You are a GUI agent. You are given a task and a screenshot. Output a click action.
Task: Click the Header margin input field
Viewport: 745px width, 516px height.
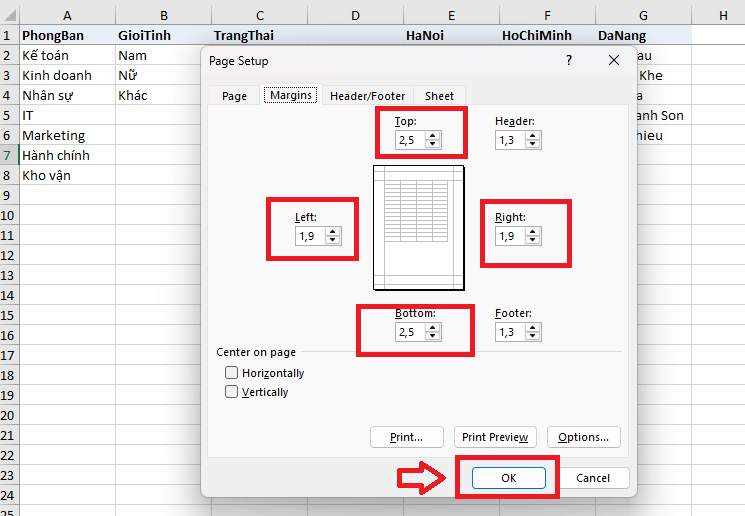[511, 140]
